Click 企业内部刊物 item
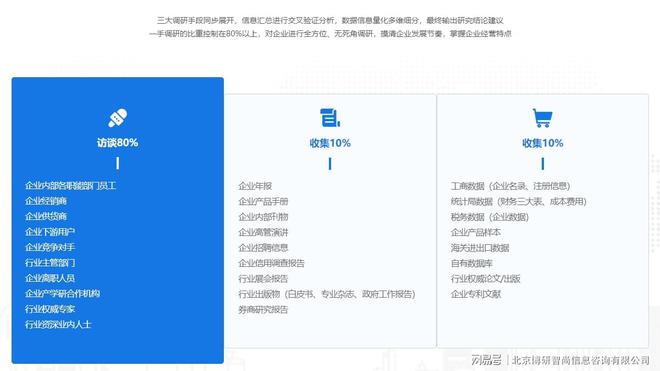 (x=263, y=217)
